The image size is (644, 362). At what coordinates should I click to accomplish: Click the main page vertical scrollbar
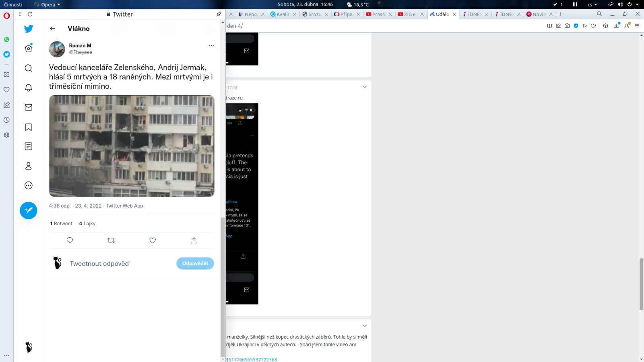click(641, 284)
